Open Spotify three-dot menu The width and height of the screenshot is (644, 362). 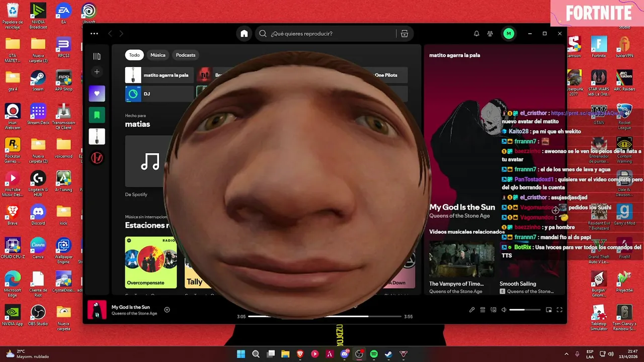point(94,34)
